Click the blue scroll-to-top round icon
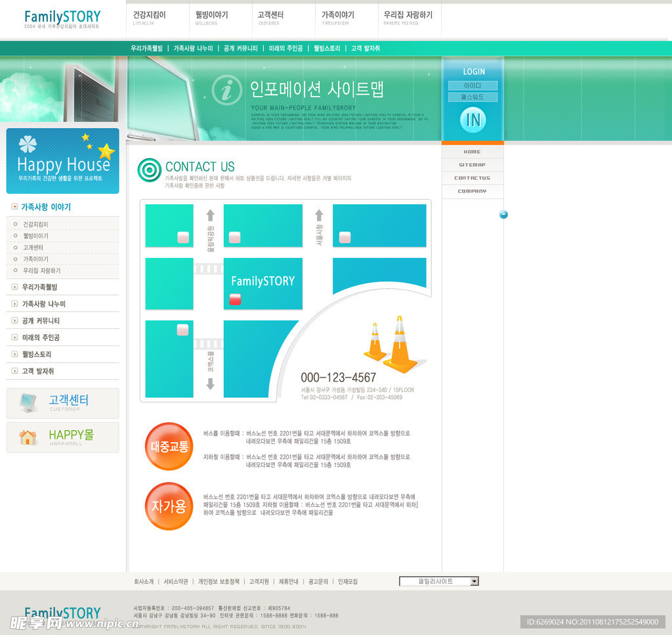 503,214
